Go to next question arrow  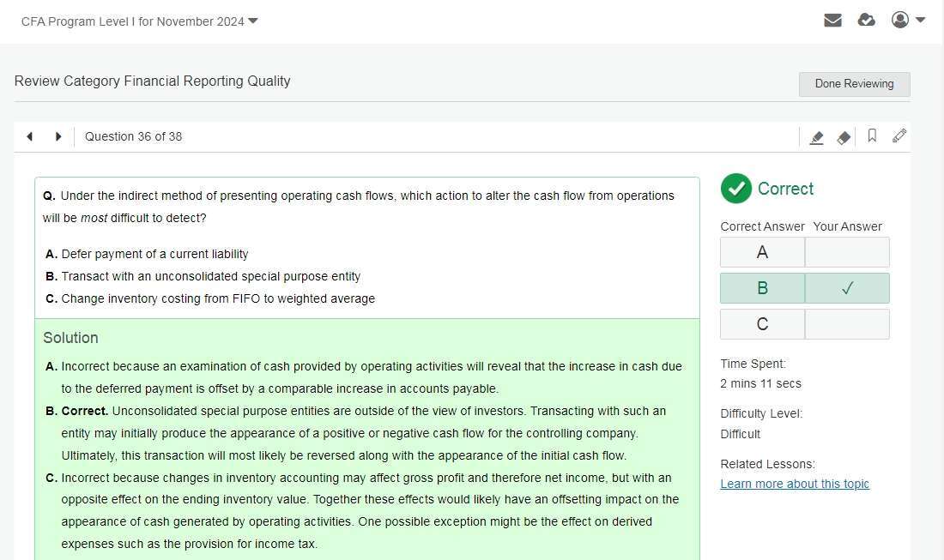tap(58, 136)
